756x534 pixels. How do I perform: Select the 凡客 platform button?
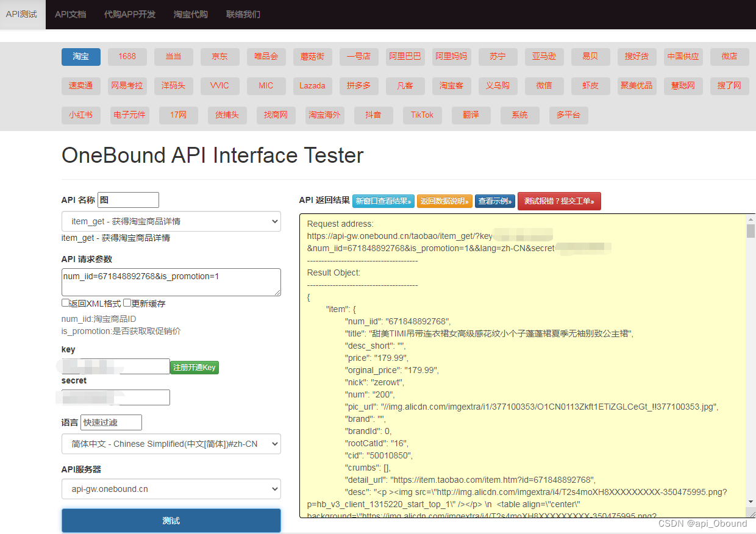click(405, 86)
